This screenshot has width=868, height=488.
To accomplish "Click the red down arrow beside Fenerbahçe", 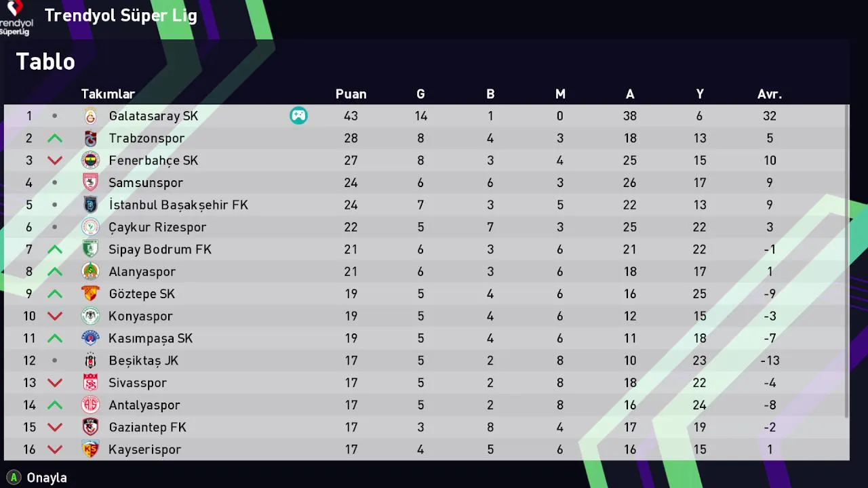I will click(x=55, y=161).
